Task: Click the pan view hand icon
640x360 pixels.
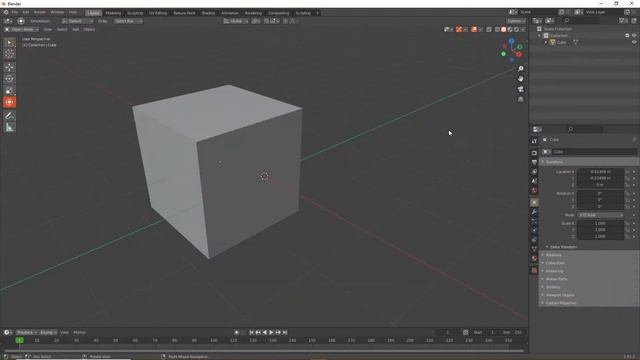Action: click(x=520, y=79)
